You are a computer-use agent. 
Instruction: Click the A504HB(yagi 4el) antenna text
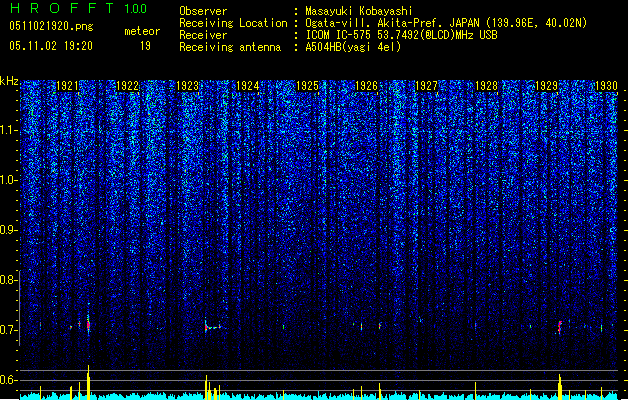pyautogui.click(x=353, y=47)
